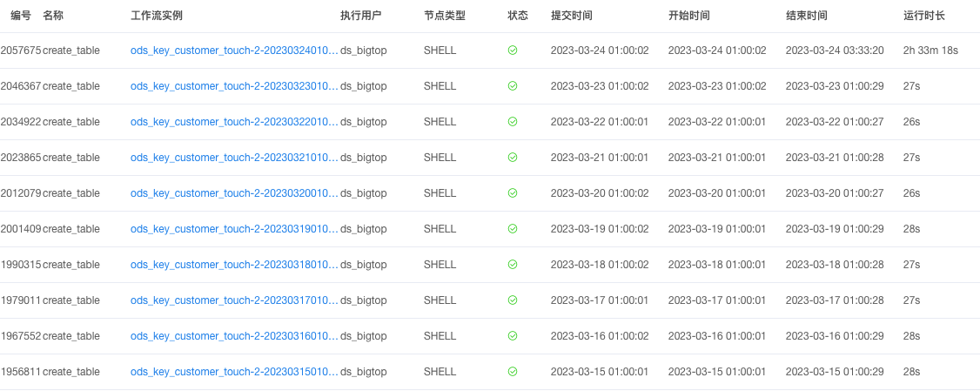Open workflow instance ods_key_customer_touch-2-20230315010

(234, 372)
